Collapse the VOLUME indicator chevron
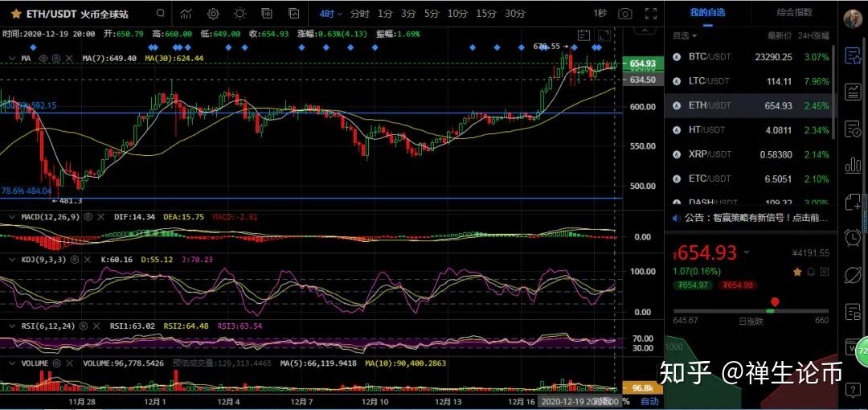 pos(12,363)
